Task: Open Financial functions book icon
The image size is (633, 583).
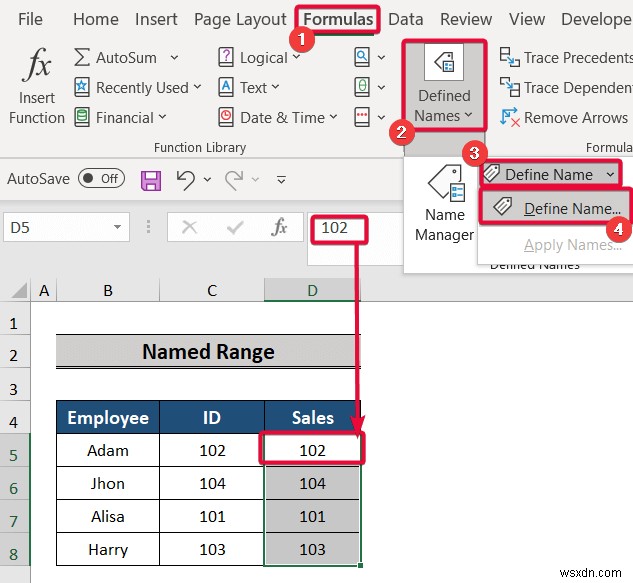Action: coord(82,117)
